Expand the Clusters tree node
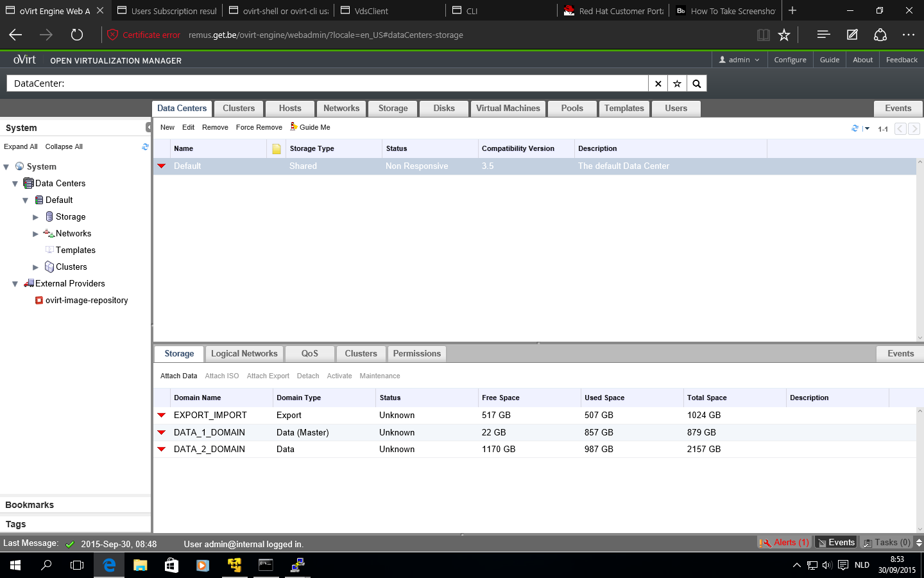Image resolution: width=924 pixels, height=578 pixels. click(36, 267)
